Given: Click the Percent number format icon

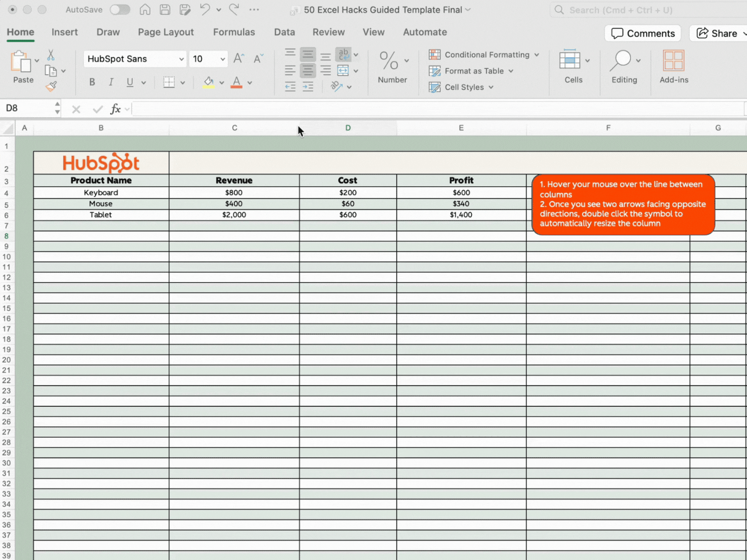Looking at the screenshot, I should [x=388, y=61].
